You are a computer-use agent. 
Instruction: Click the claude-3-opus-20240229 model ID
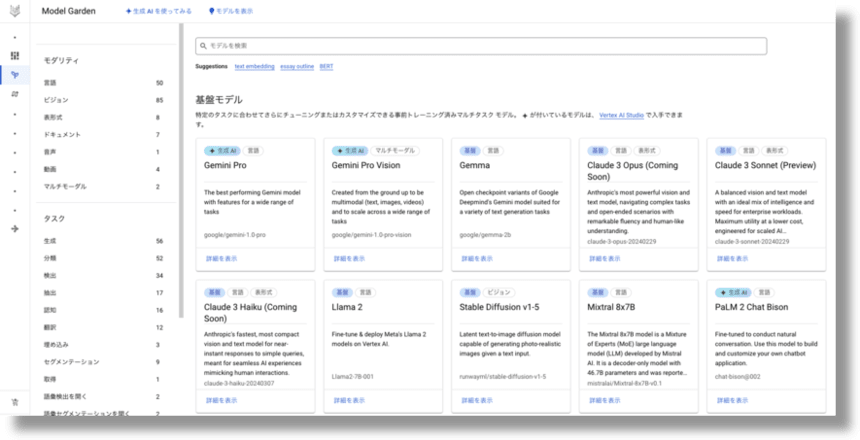621,241
